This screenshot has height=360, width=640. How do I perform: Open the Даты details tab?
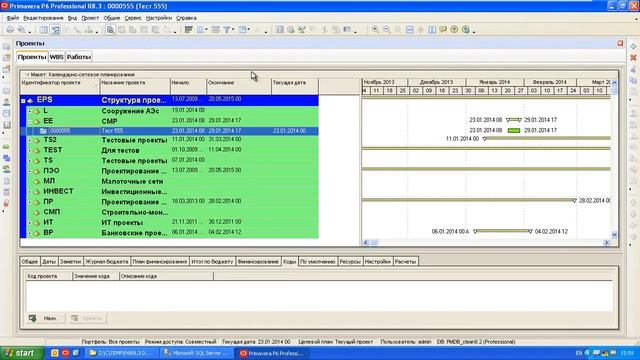[49, 262]
